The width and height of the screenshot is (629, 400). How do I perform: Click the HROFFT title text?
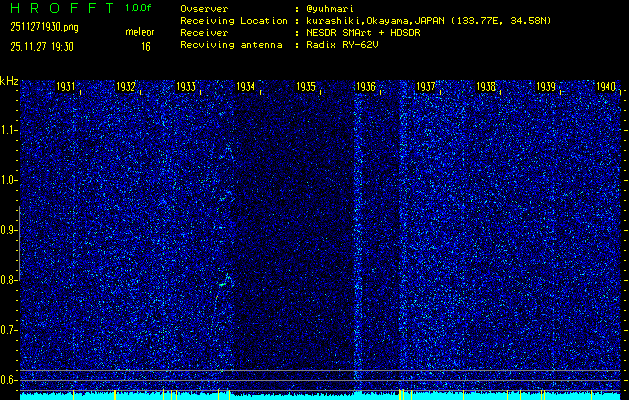tap(63, 8)
